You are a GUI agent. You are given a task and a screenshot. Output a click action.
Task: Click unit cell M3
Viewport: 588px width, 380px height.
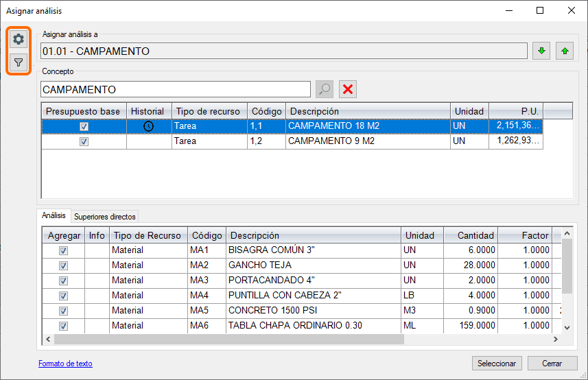[422, 310]
